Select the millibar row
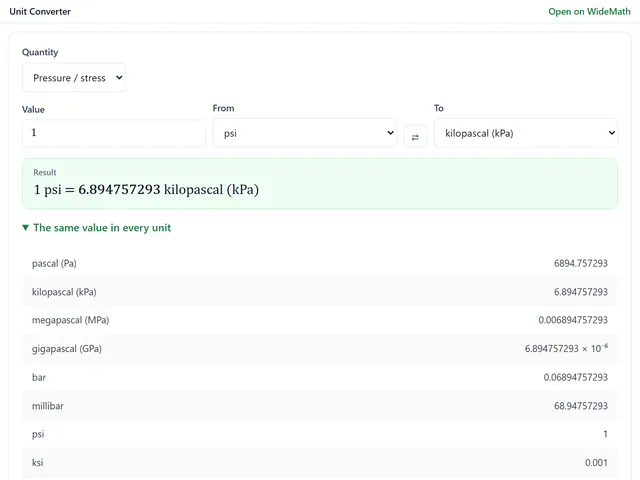 (320, 406)
